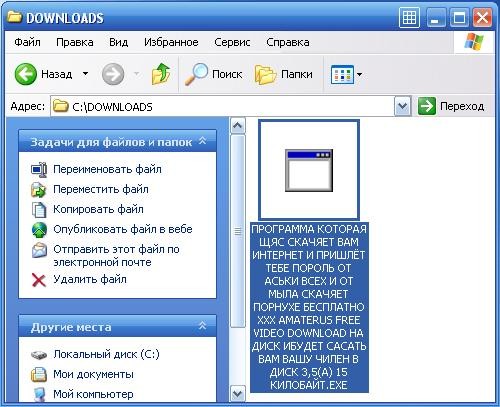This screenshot has height=407, width=500.
Task: Open the views dropdown arrow
Action: coord(359,74)
